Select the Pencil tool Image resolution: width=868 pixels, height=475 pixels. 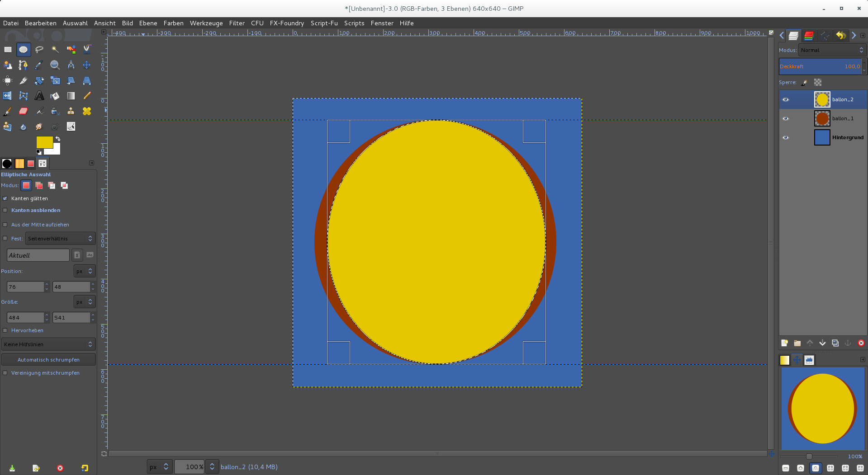click(87, 95)
